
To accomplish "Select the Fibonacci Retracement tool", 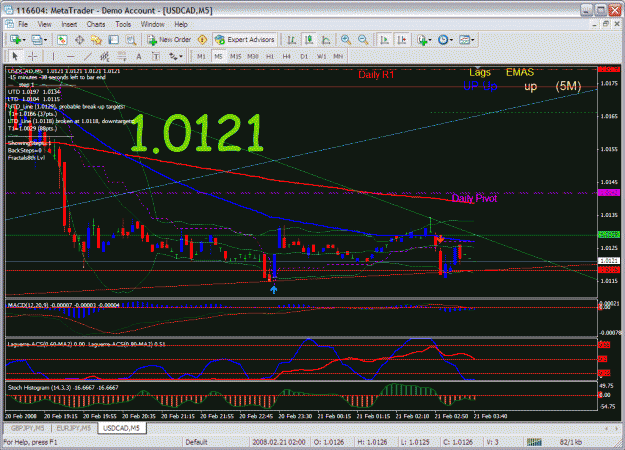I will coord(122,57).
